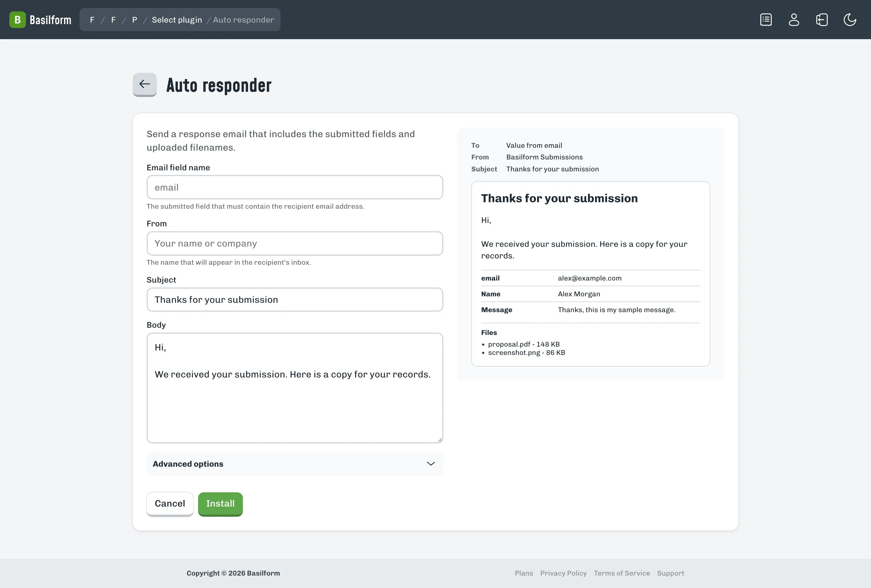
Task: Click Basilform Submissions sender text
Action: pos(544,157)
